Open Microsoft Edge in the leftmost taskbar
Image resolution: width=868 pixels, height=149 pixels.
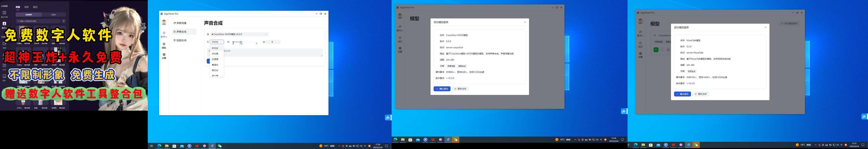(x=159, y=146)
